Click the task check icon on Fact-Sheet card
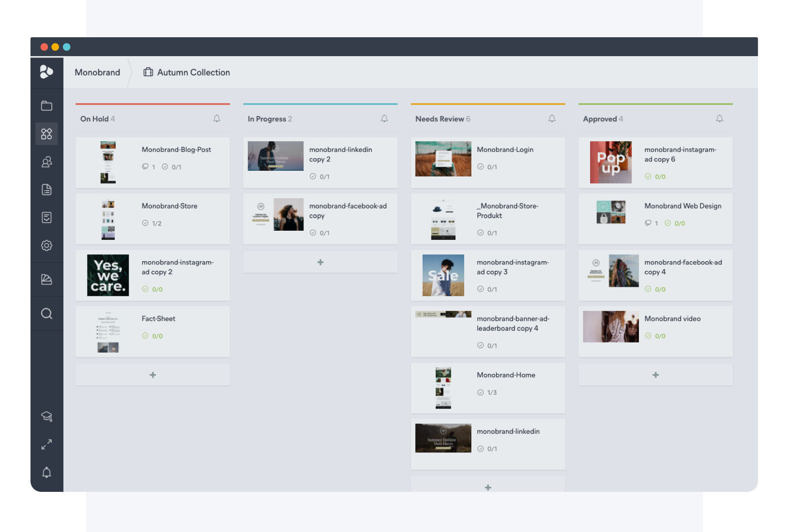789x532 pixels. pos(145,336)
